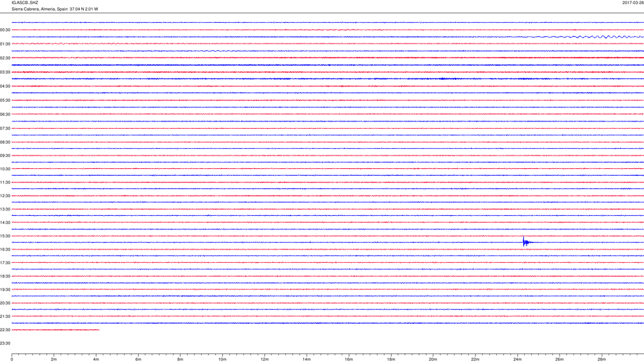Click the 2017-03-26 date in the header
644x362 pixels.
pyautogui.click(x=633, y=3)
